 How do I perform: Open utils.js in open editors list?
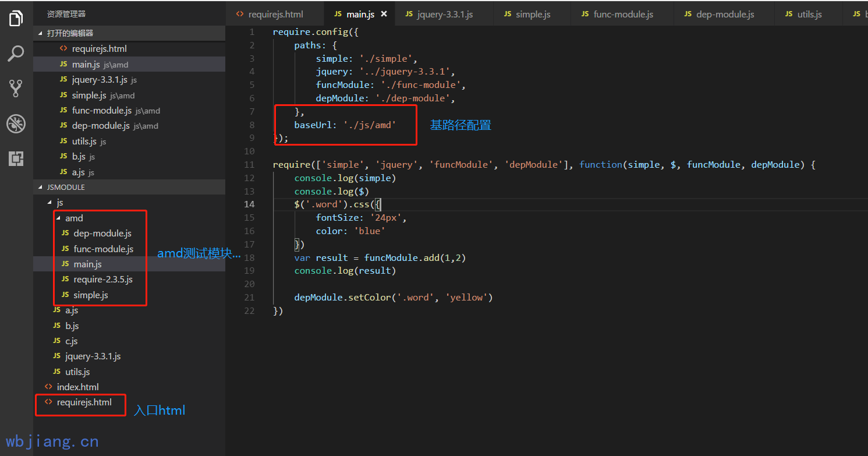pyautogui.click(x=84, y=142)
